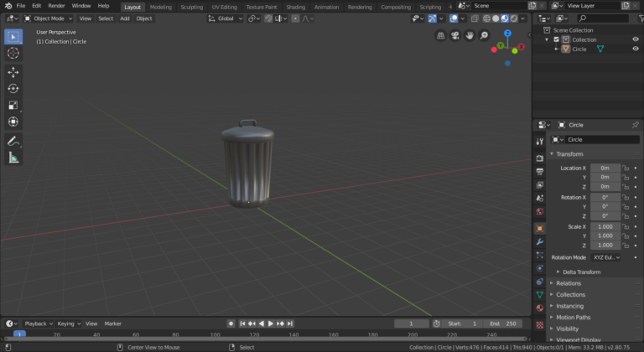The height and width of the screenshot is (352, 644).
Task: Click the Scale X value slider field
Action: (605, 226)
